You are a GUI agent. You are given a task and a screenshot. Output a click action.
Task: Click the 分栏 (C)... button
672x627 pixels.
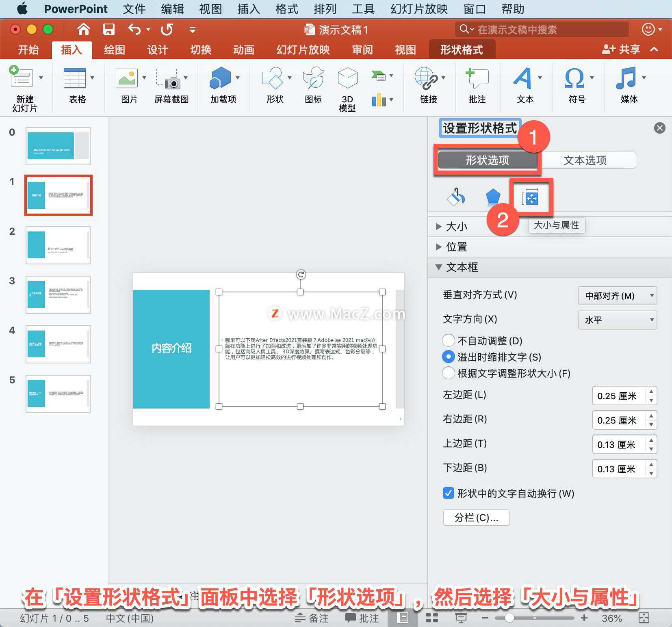point(476,517)
